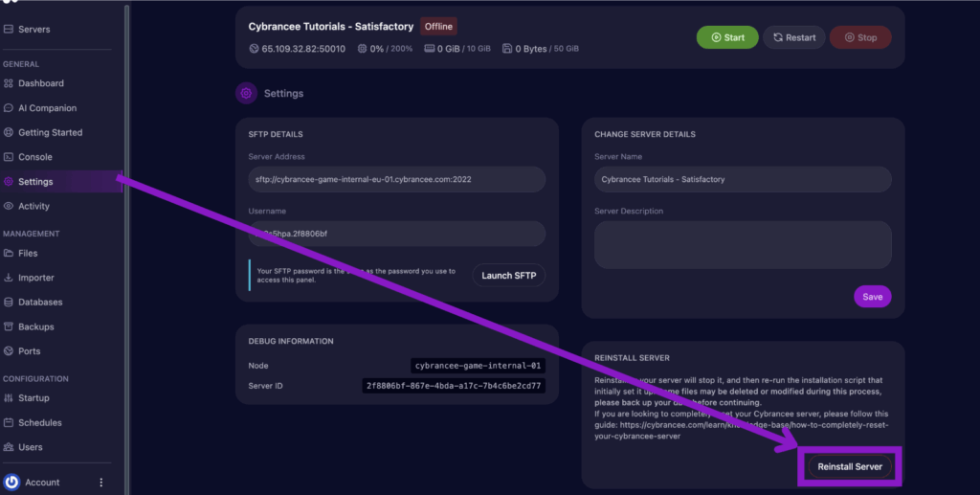Click the Schedules calendar icon
Image resolution: width=980 pixels, height=495 pixels.
[x=9, y=423]
